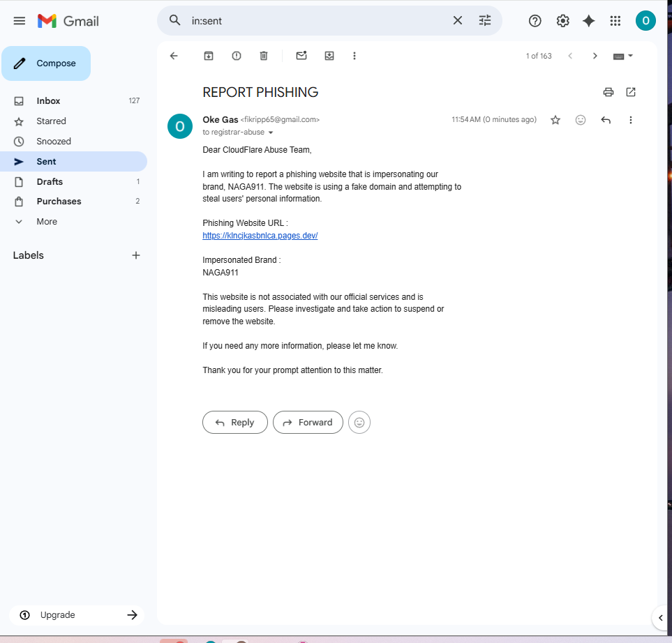The image size is (672, 643).
Task: Add emoji reaction in message header
Action: point(581,120)
